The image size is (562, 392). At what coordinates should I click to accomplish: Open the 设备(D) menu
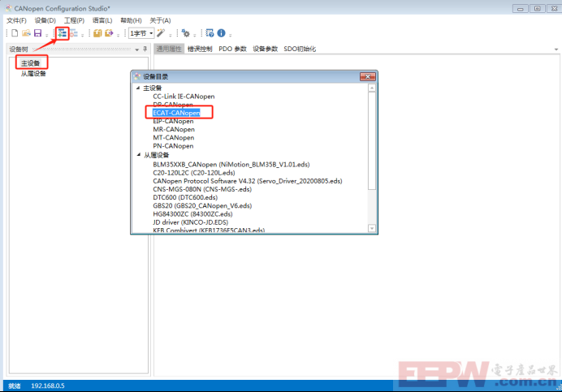pos(45,20)
